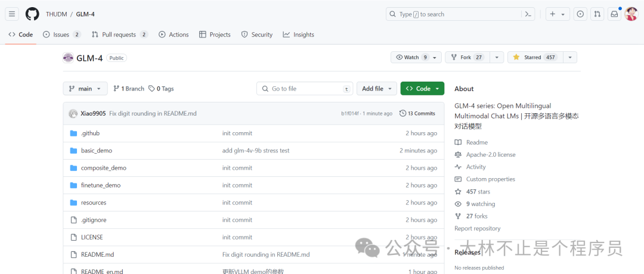Open the user avatar menu
This screenshot has width=644, height=274.
click(x=631, y=14)
